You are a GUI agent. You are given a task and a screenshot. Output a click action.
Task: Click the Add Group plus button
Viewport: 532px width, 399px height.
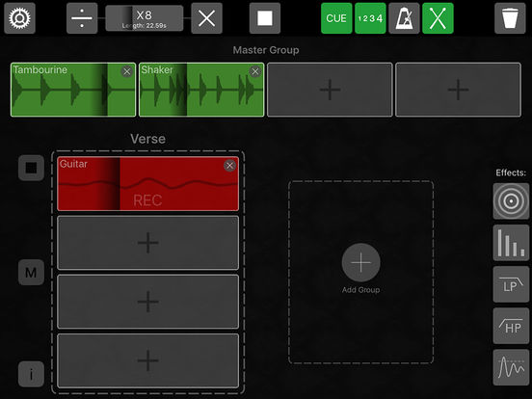361,262
